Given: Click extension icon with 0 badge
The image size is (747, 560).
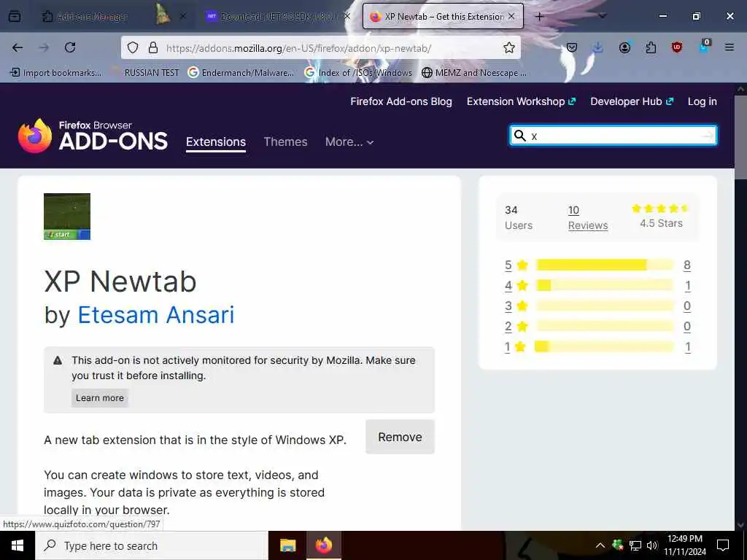Looking at the screenshot, I should click(x=704, y=47).
